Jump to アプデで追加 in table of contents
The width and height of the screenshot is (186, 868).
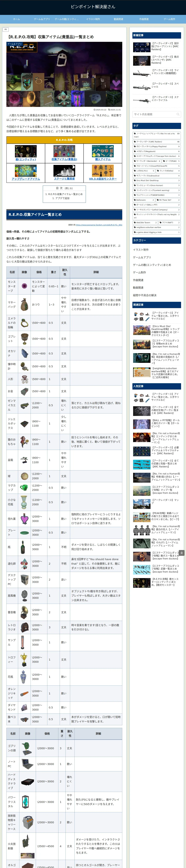[x=62, y=198]
